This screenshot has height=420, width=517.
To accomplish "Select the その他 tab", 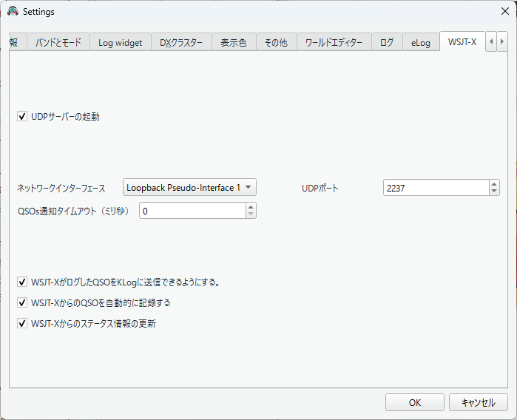I will [x=277, y=42].
